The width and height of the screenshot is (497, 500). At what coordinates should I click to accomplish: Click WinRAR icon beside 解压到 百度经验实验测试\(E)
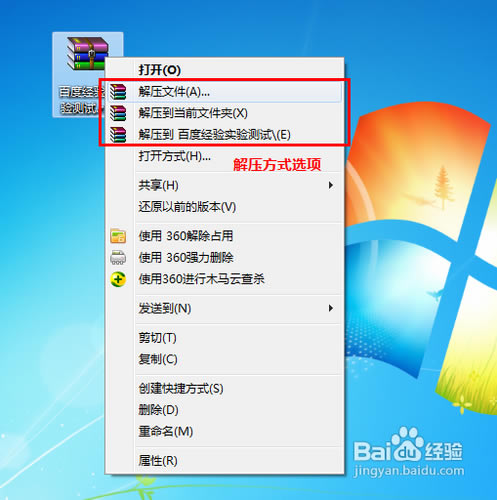click(x=118, y=135)
